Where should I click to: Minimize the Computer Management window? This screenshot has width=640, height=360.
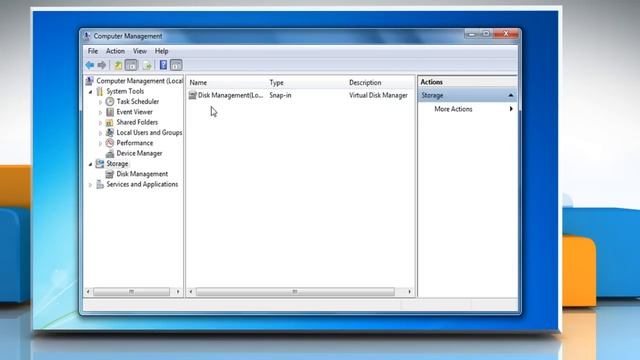[472, 34]
